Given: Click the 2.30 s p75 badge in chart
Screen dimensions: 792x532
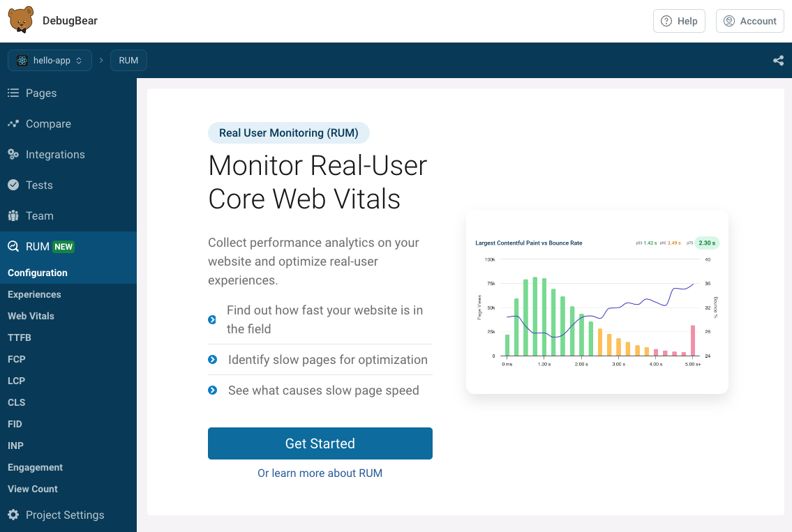Looking at the screenshot, I should click(x=707, y=243).
